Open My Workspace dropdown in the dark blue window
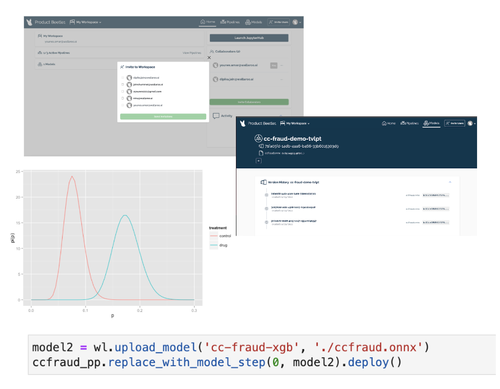 [x=295, y=123]
